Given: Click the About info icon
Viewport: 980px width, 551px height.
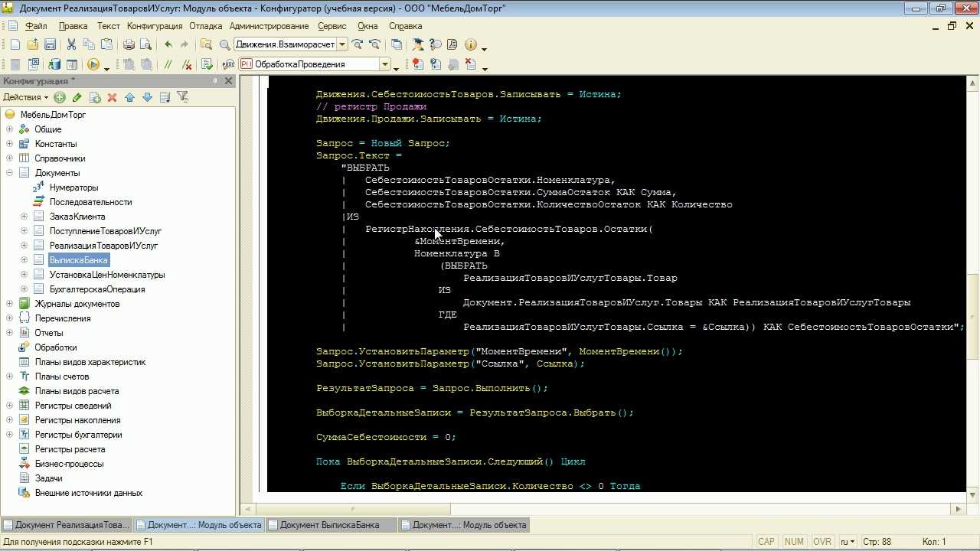Looking at the screenshot, I should coord(471,44).
